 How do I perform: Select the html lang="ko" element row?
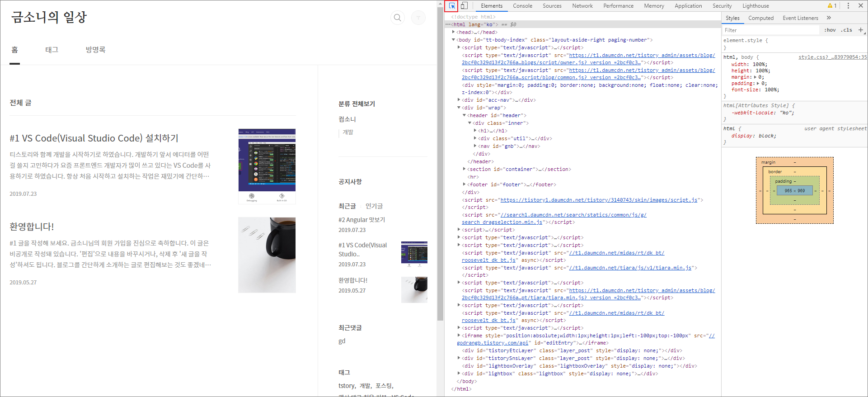coord(583,24)
